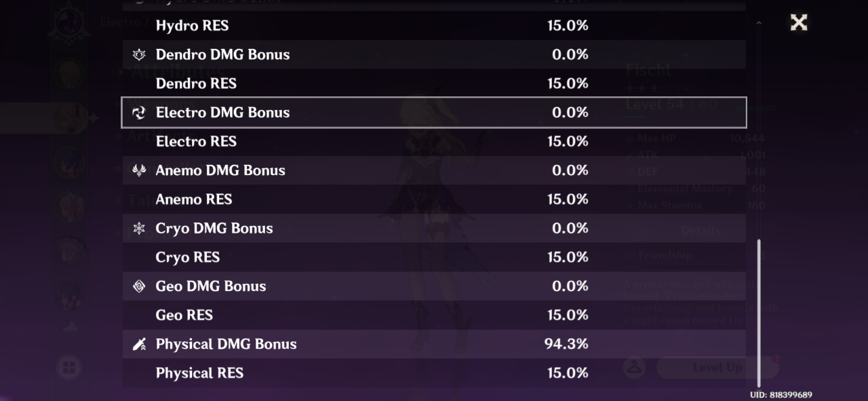Click the Anemo DMG Bonus element icon
This screenshot has width=868, height=401.
139,170
